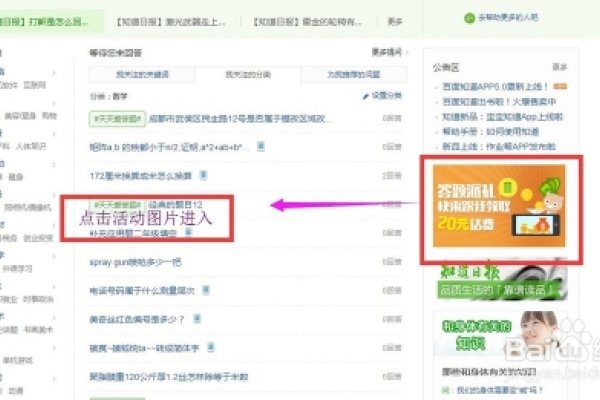Click 设置分类 link
Screen dimensions: 600x400
coord(386,96)
